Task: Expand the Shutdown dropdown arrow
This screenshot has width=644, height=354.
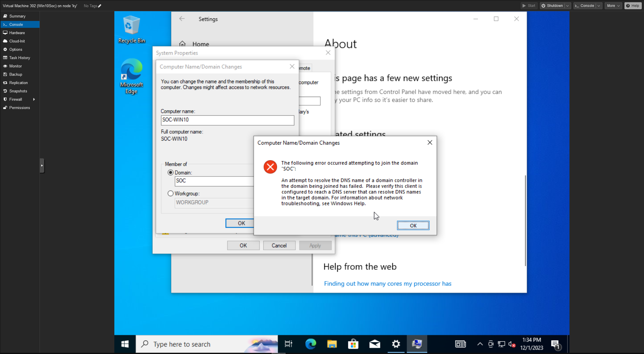Action: [567, 6]
